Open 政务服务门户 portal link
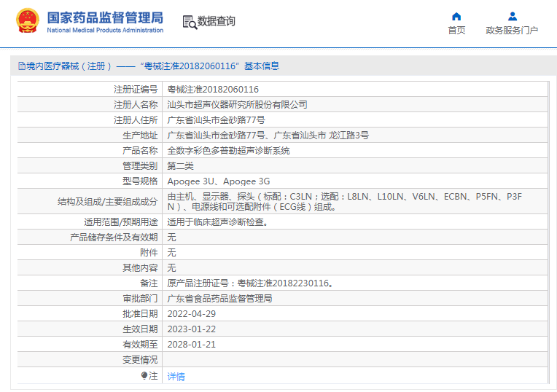 tap(512, 31)
